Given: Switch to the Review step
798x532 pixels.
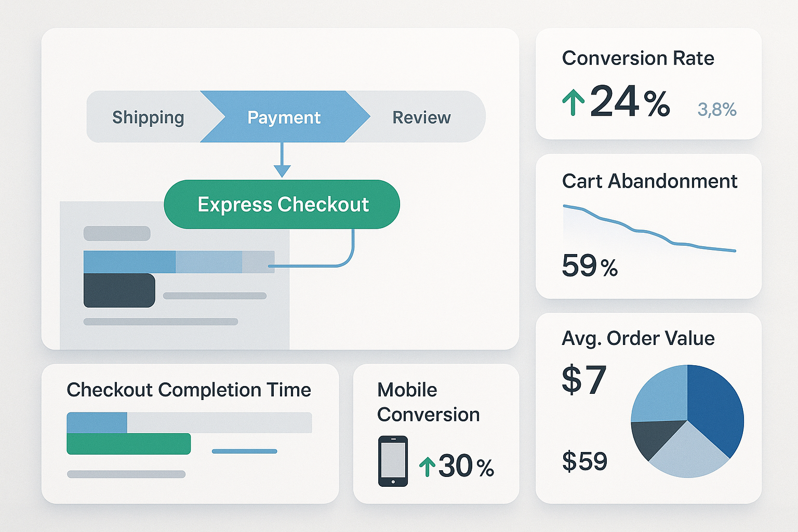Looking at the screenshot, I should tap(421, 117).
